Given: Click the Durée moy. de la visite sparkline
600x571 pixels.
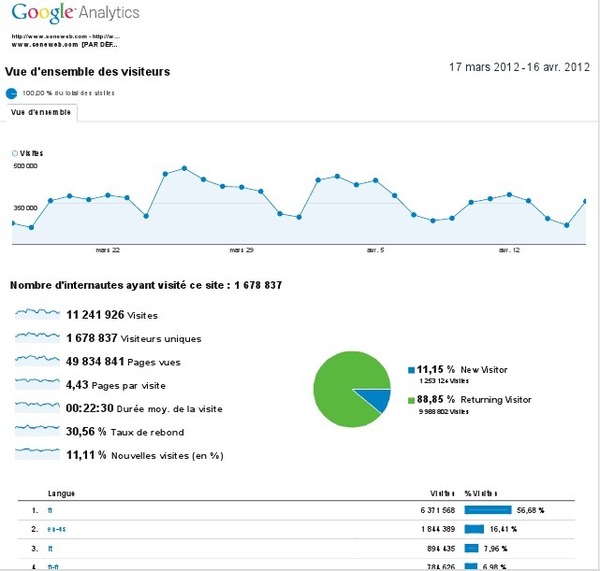Looking at the screenshot, I should (x=37, y=408).
